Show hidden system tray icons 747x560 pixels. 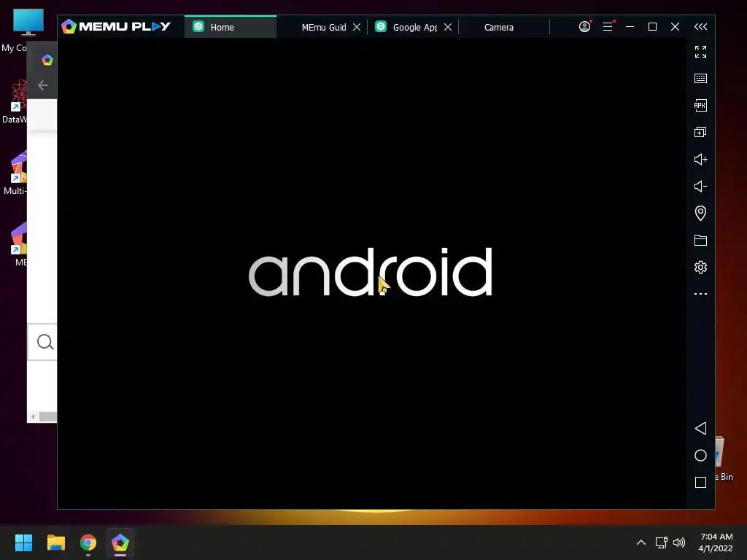pyautogui.click(x=641, y=542)
